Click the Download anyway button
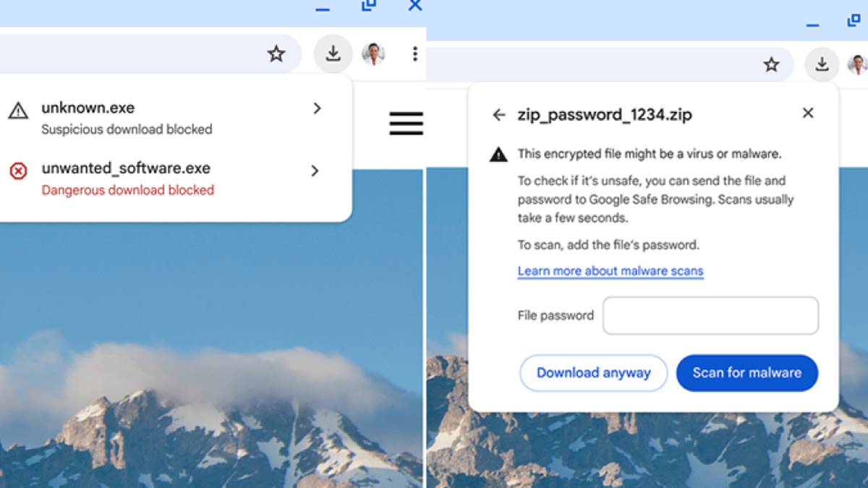The image size is (868, 488). [x=593, y=373]
